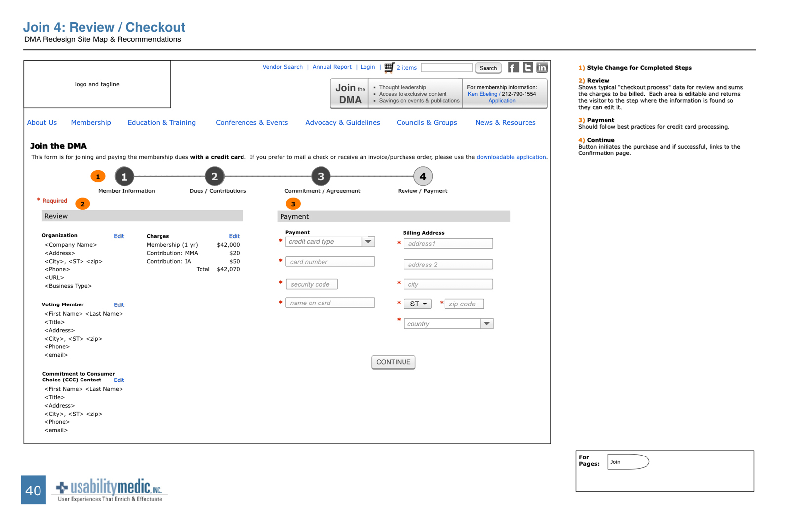Edit the Voting Member details
809x532 pixels.
coord(119,305)
